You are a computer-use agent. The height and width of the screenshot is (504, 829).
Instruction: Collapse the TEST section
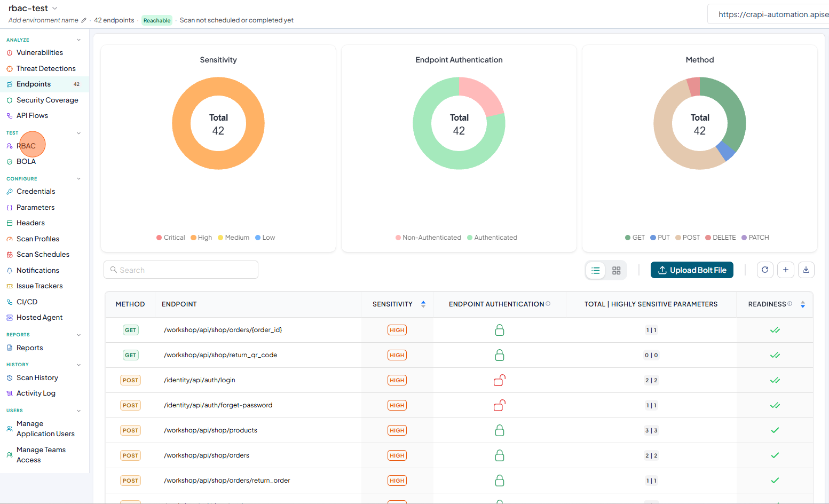pos(78,133)
